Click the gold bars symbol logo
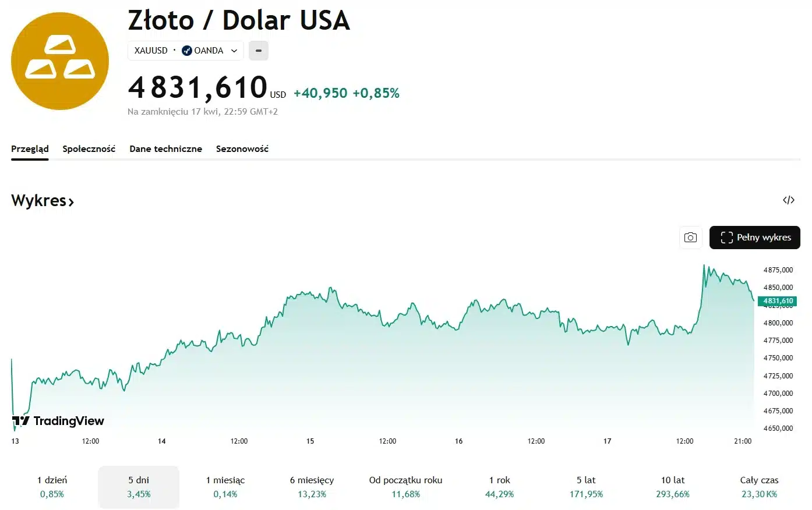Image resolution: width=812 pixels, height=510 pixels. (x=60, y=61)
